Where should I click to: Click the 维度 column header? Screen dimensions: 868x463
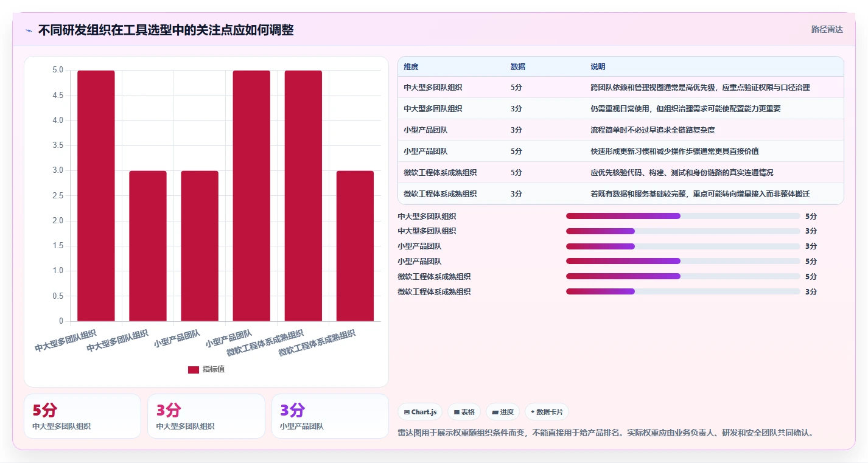click(411, 66)
